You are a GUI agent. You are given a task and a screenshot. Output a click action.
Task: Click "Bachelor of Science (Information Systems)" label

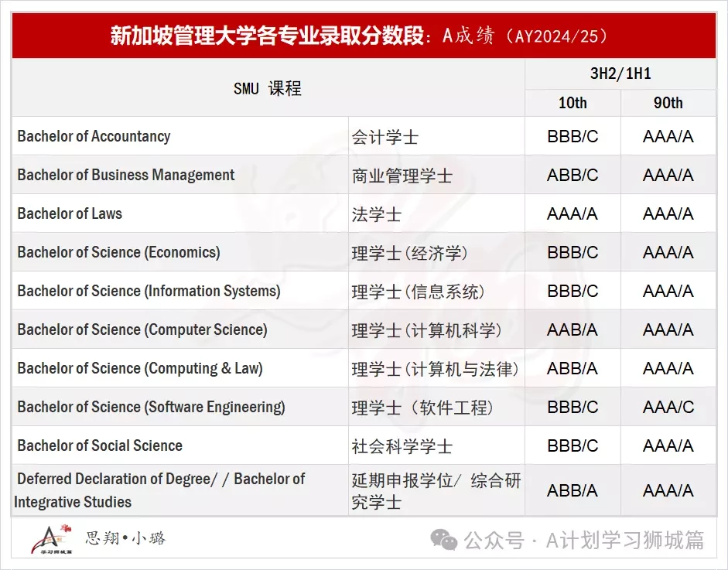(149, 291)
